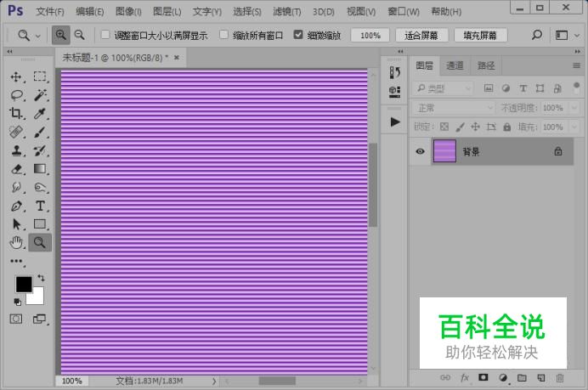Select the Magic Wand tool
Image resolution: width=588 pixels, height=390 pixels.
pyautogui.click(x=40, y=95)
